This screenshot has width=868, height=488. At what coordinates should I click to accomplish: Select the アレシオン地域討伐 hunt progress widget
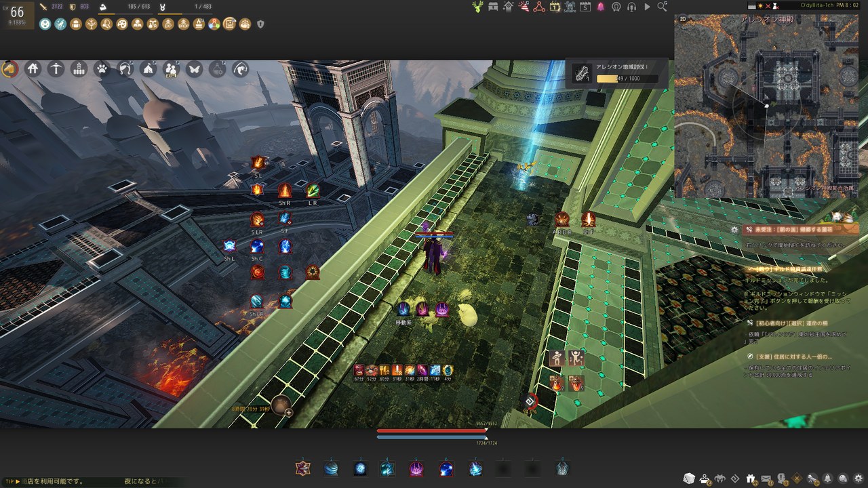(x=616, y=73)
